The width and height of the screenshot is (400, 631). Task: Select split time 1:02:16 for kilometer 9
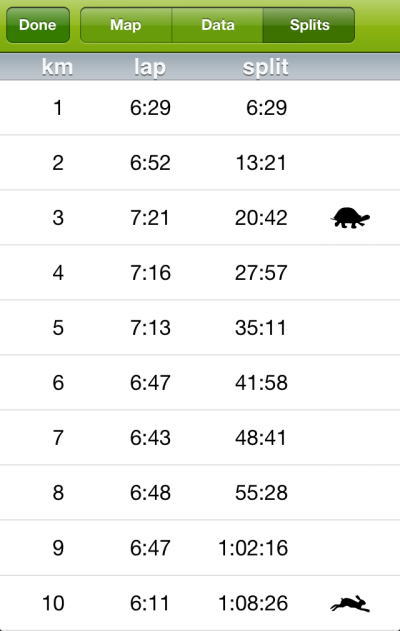point(253,548)
